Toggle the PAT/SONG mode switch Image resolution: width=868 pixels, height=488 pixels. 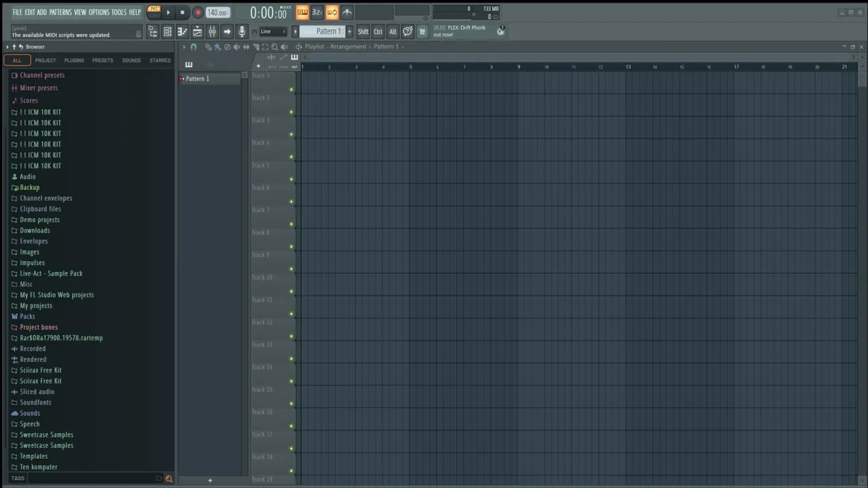click(x=154, y=12)
